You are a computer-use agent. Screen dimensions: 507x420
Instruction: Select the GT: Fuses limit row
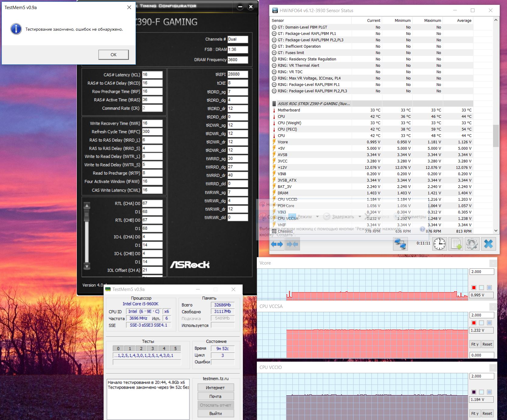[x=371, y=53]
